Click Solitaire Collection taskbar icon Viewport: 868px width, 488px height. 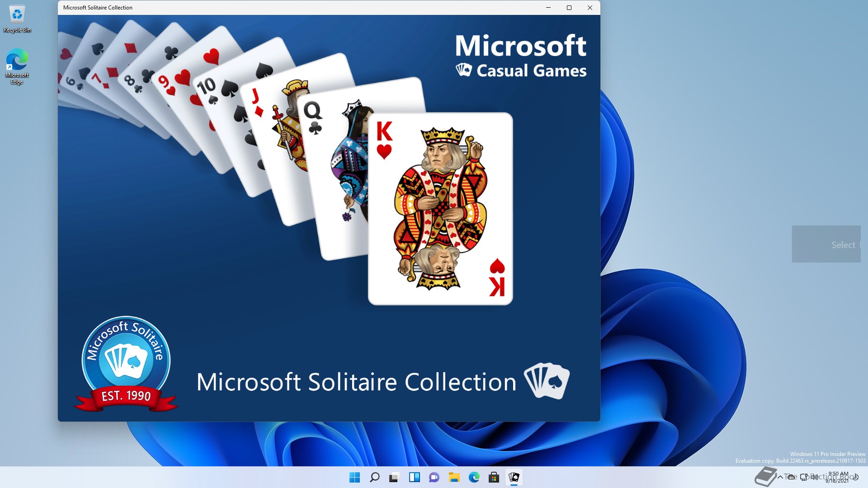514,477
